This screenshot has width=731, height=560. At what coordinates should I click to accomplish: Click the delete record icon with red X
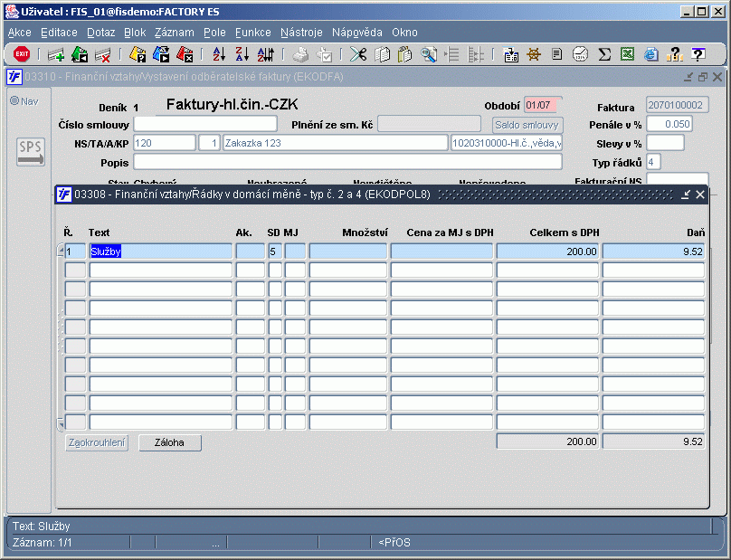coord(102,55)
